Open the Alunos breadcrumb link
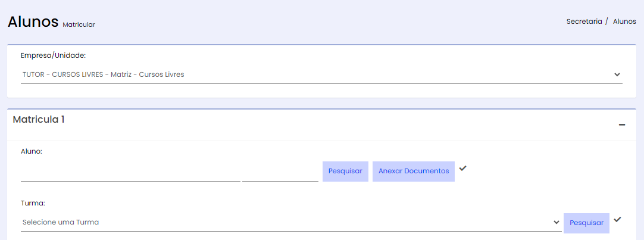This screenshot has width=644, height=240. coord(624,22)
